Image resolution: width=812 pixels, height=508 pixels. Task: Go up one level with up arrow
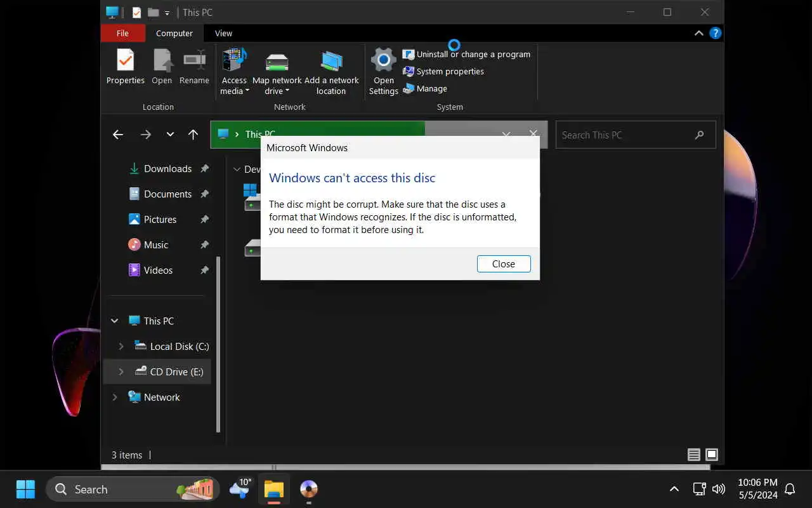pyautogui.click(x=193, y=135)
